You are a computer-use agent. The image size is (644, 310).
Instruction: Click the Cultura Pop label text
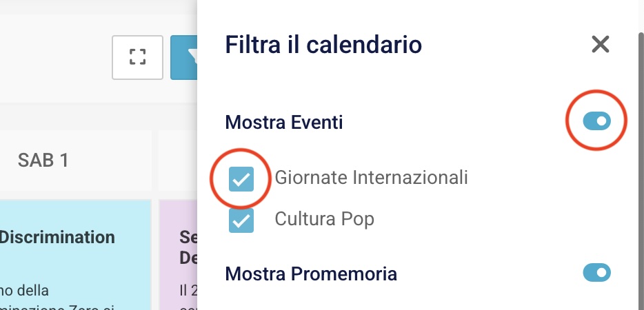coord(324,220)
